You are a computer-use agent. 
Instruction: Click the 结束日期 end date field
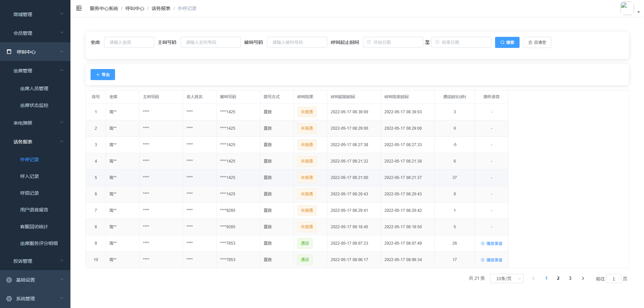coord(462,42)
